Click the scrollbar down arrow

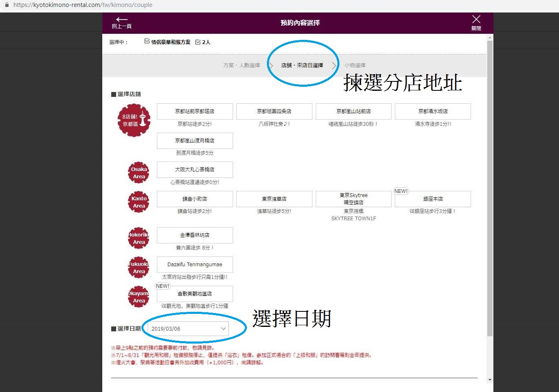click(x=490, y=379)
